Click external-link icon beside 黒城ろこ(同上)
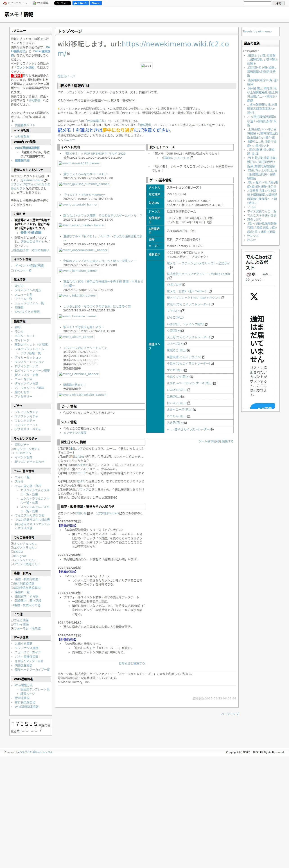Viewport: 289px width, 868px height. click(x=189, y=350)
